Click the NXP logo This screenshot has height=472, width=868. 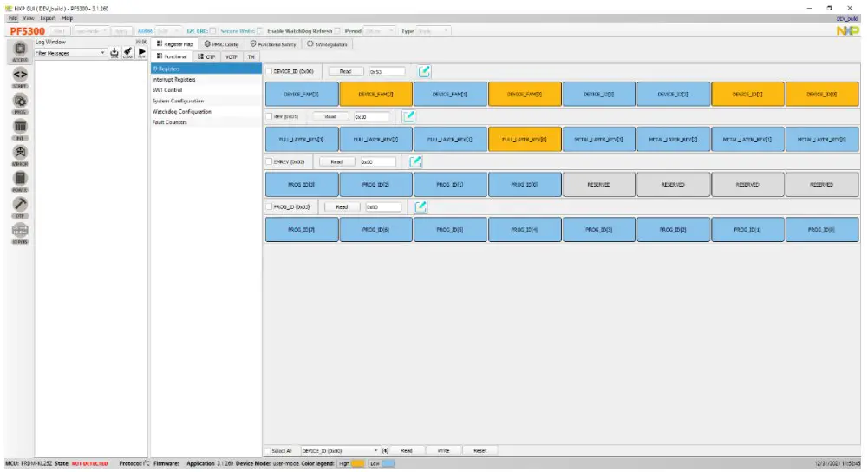coord(847,31)
